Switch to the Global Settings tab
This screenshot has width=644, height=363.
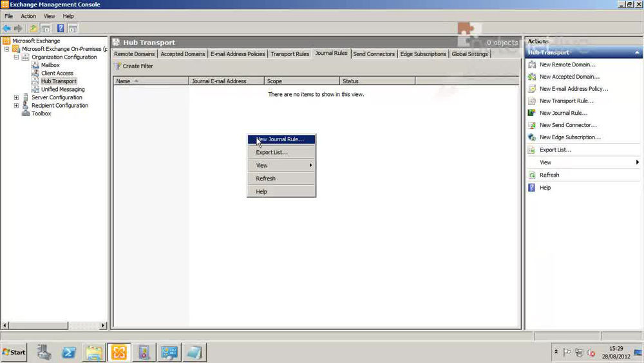[x=470, y=54]
